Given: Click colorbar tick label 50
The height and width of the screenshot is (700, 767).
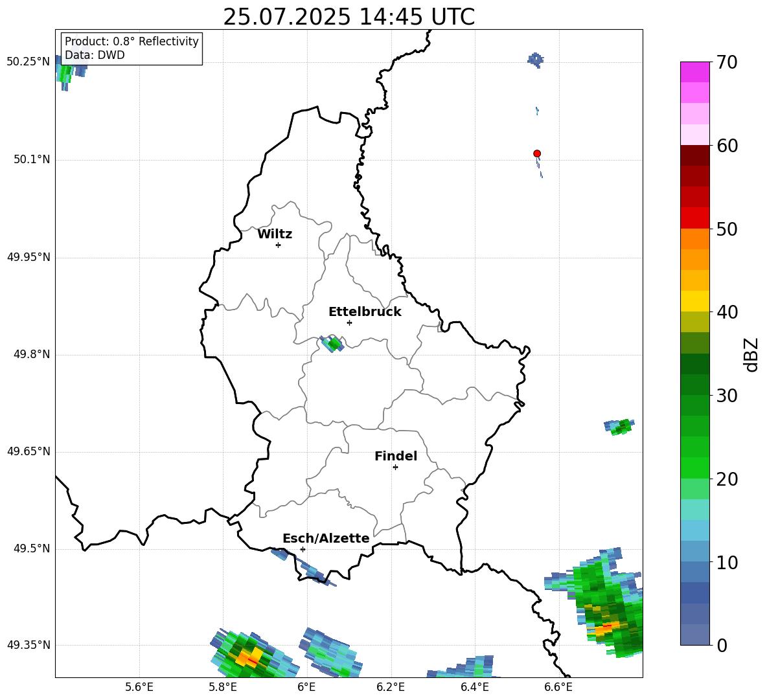Looking at the screenshot, I should point(727,229).
